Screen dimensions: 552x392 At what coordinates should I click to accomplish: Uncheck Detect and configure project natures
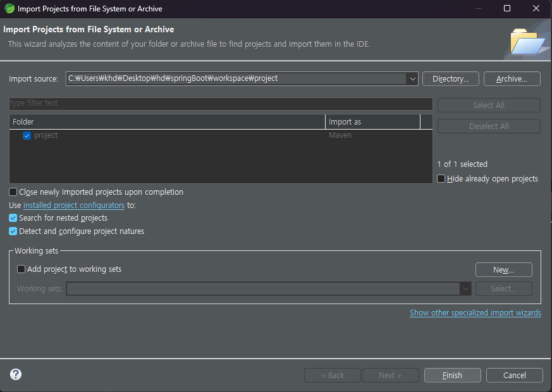click(x=13, y=231)
